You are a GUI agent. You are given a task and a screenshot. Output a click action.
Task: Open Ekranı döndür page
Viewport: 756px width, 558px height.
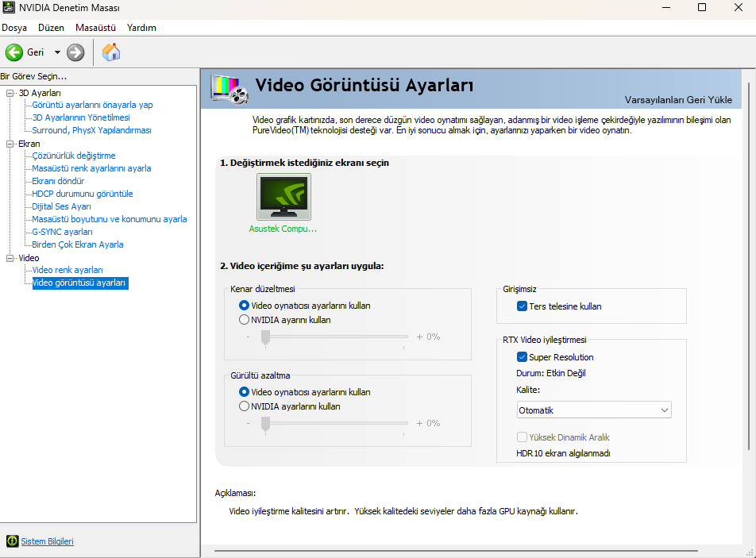58,181
